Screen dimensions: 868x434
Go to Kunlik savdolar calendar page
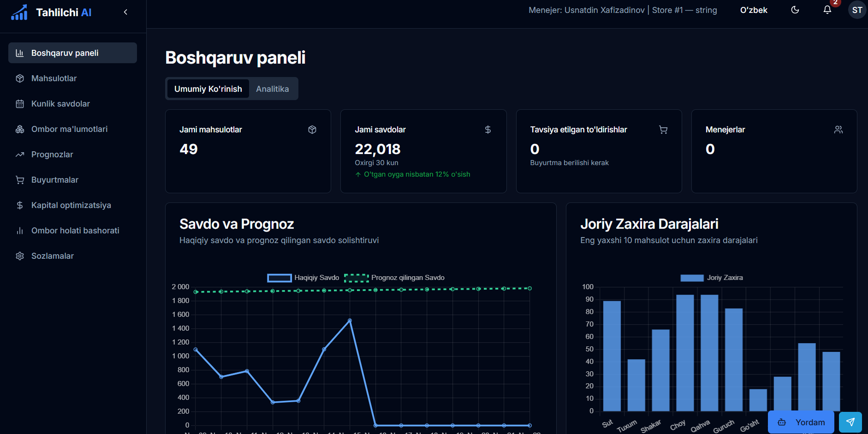tap(60, 104)
